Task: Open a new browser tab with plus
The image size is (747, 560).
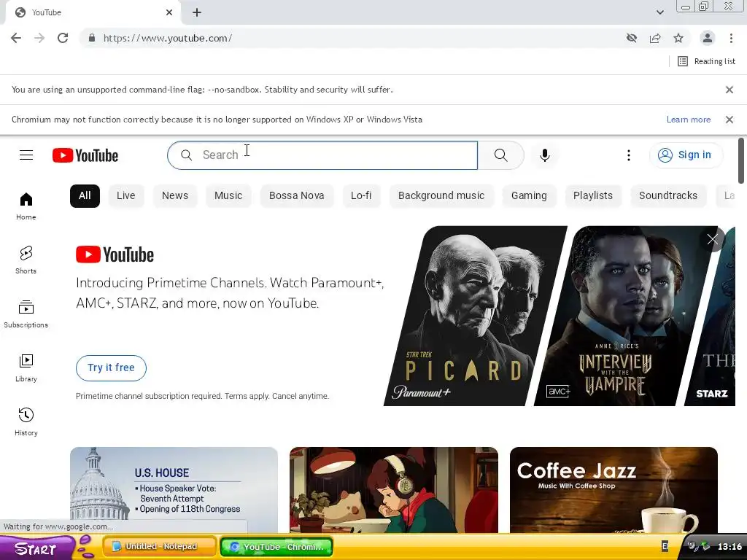Action: [x=197, y=13]
